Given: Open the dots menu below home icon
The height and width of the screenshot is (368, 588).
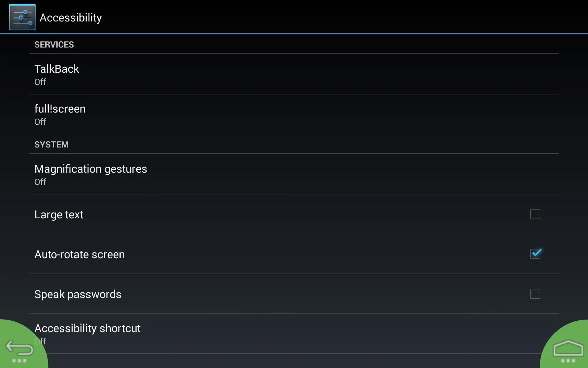Looking at the screenshot, I should click(568, 361).
